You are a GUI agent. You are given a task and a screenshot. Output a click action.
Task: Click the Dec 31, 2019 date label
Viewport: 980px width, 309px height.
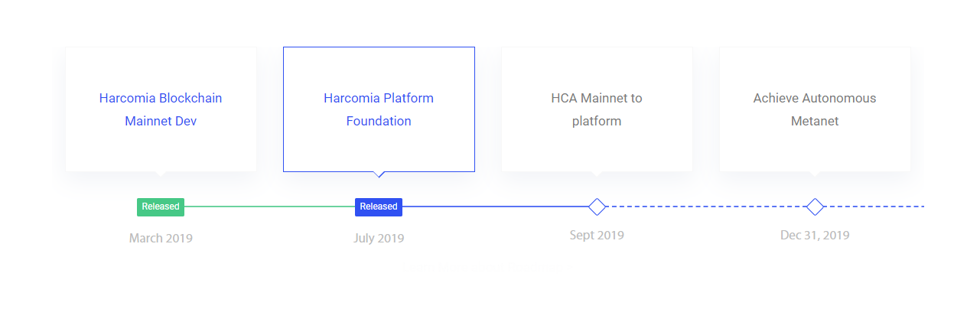[815, 235]
